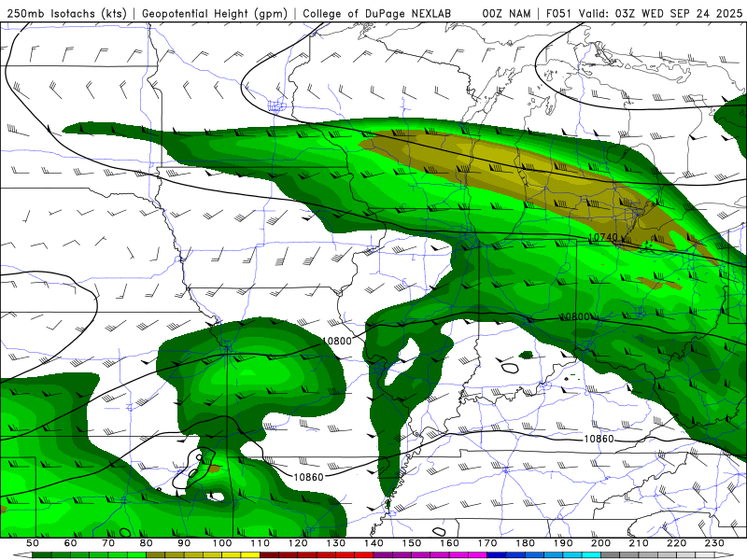
Task: Click the 10800 contour label inside green shading
Action: [x=575, y=316]
